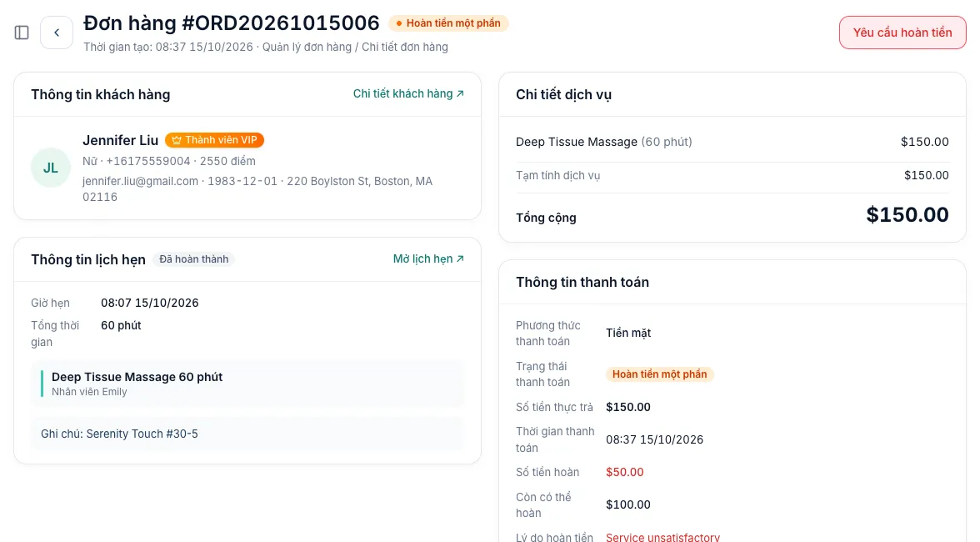Click the Deep Tissue Massage service line
This screenshot has width=980, height=542.
click(x=732, y=142)
